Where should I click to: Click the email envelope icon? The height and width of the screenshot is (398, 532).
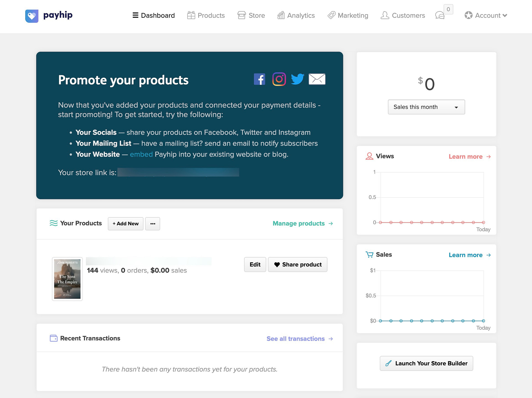[317, 79]
